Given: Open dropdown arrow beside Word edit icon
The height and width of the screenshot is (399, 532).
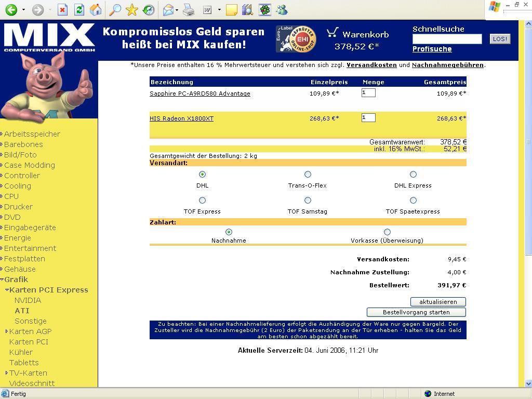Looking at the screenshot, I should (x=219, y=10).
